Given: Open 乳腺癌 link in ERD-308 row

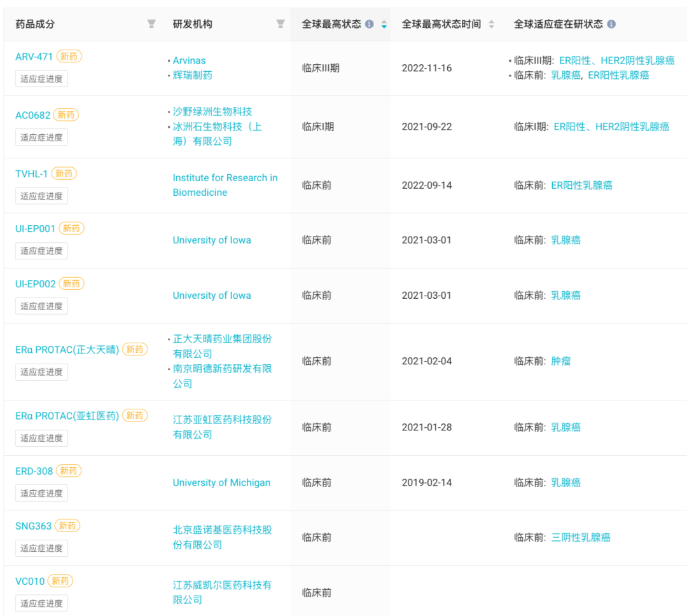Looking at the screenshot, I should 566,483.
